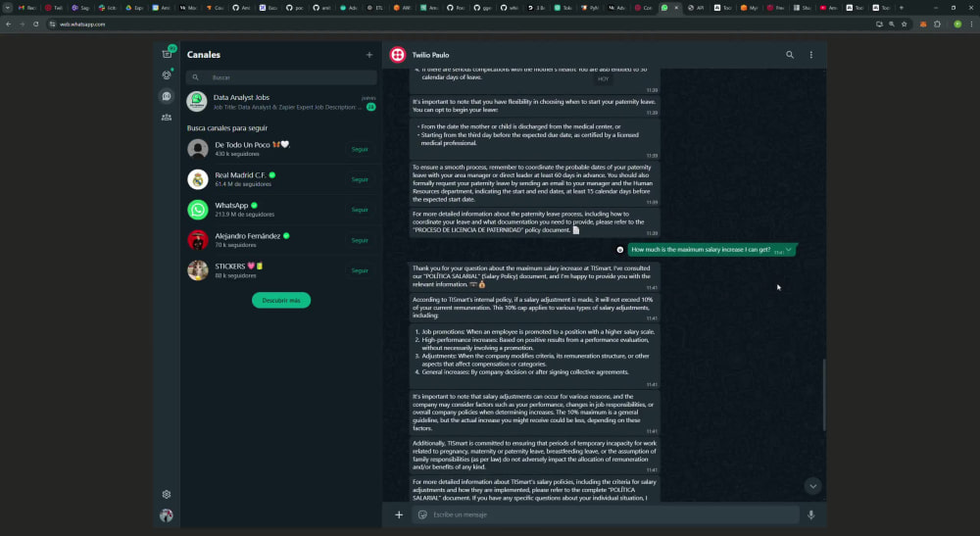Create channel with plus icon beside Canales
The height and width of the screenshot is (536, 980).
tap(368, 55)
